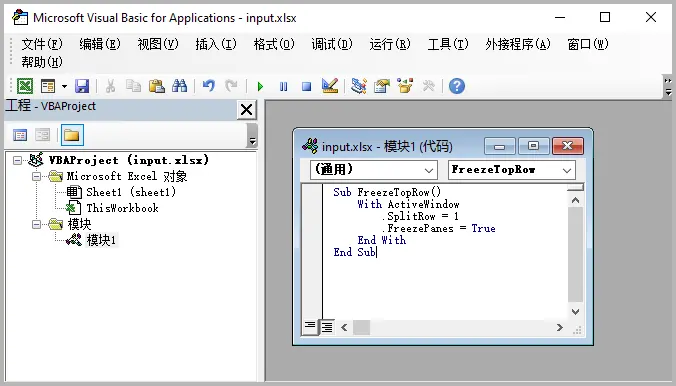Click the Break pause icon
The width and height of the screenshot is (676, 386).
(283, 87)
